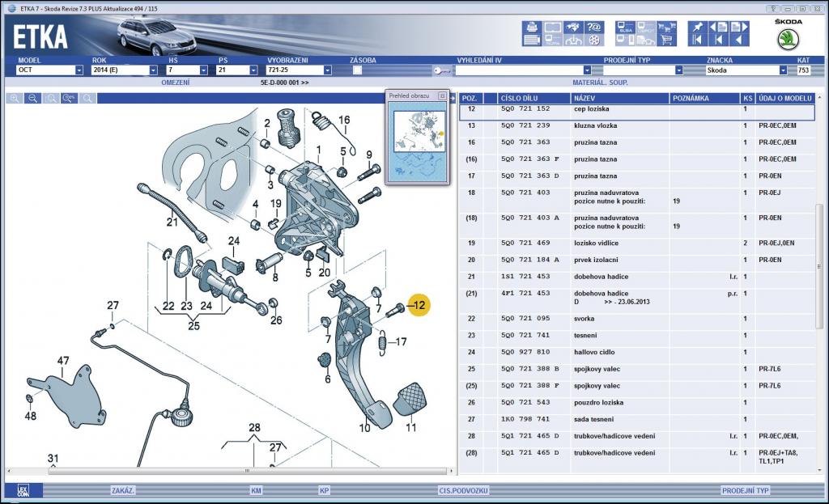This screenshot has height=504, width=829.
Task: Expand the ZNACKA brand dropdown
Action: click(783, 70)
